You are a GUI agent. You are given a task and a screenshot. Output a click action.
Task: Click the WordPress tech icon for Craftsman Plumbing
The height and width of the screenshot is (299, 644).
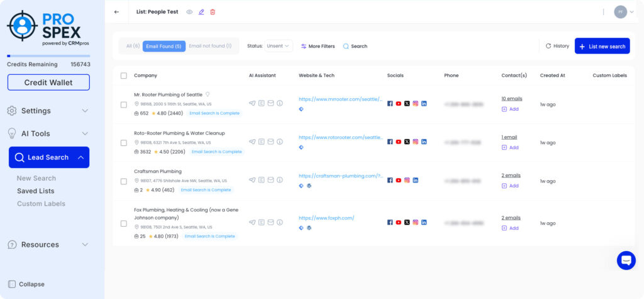point(309,186)
